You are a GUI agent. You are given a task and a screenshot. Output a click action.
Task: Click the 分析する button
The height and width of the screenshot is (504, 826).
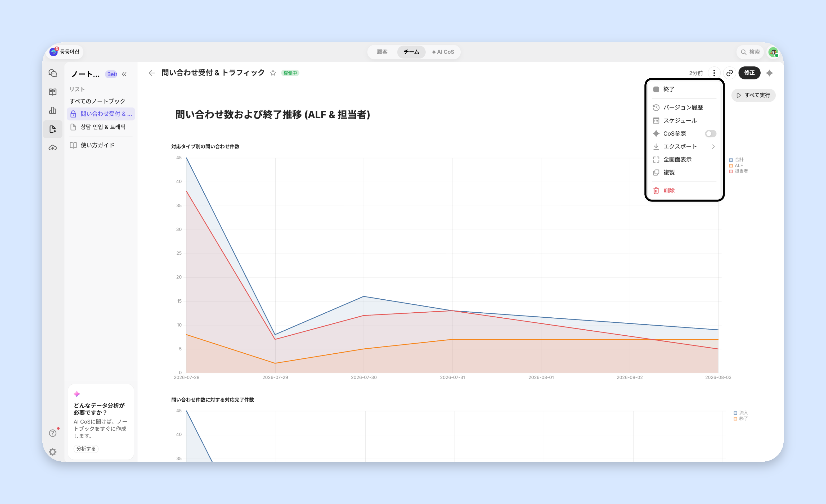[x=86, y=449]
